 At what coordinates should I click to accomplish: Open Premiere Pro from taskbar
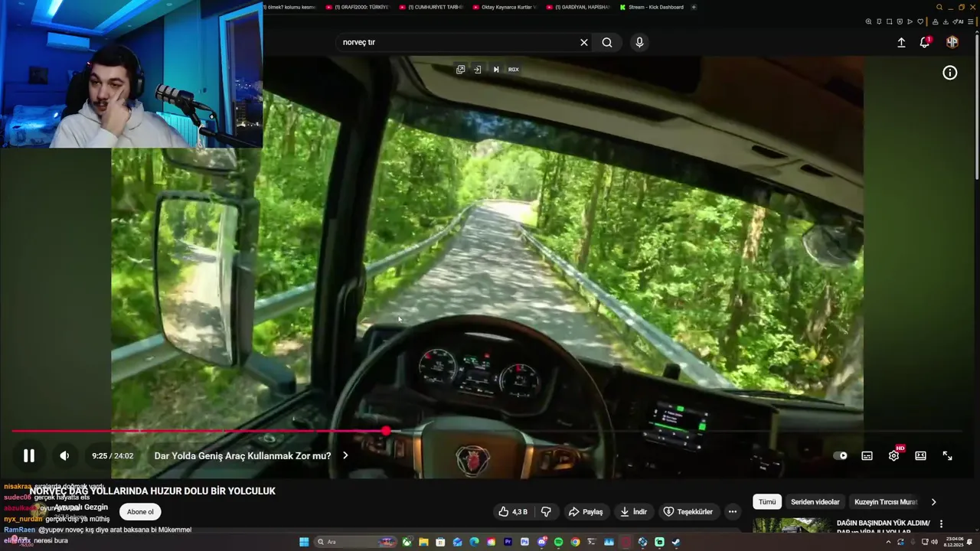[508, 542]
